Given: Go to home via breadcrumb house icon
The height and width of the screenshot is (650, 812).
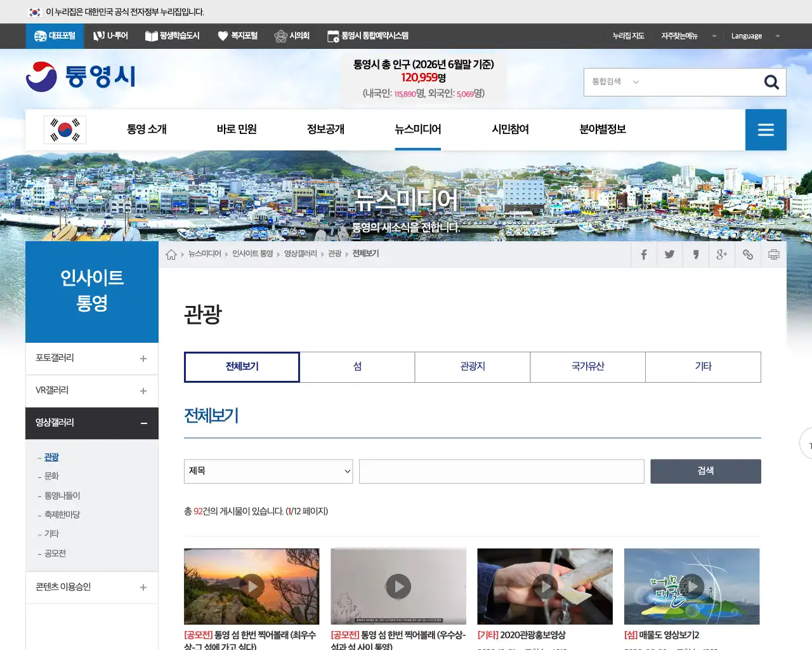Looking at the screenshot, I should tap(171, 254).
